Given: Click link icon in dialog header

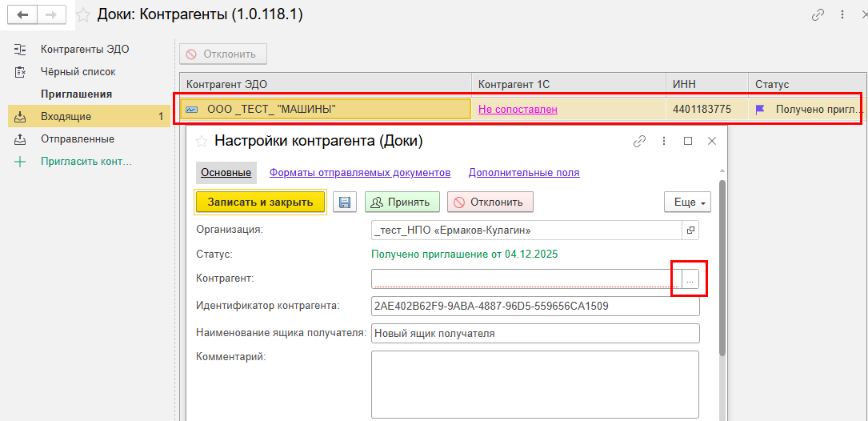Looking at the screenshot, I should click(x=639, y=141).
